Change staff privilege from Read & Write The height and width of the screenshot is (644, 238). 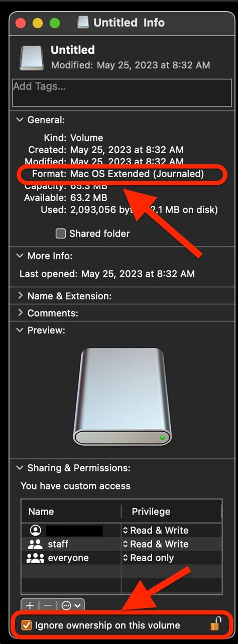pyautogui.click(x=155, y=544)
